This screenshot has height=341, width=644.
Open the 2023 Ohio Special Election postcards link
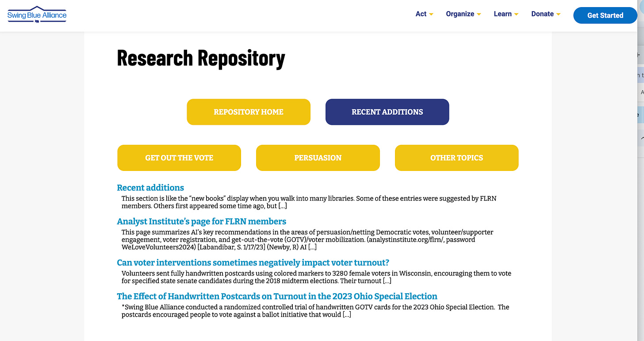pyautogui.click(x=277, y=296)
